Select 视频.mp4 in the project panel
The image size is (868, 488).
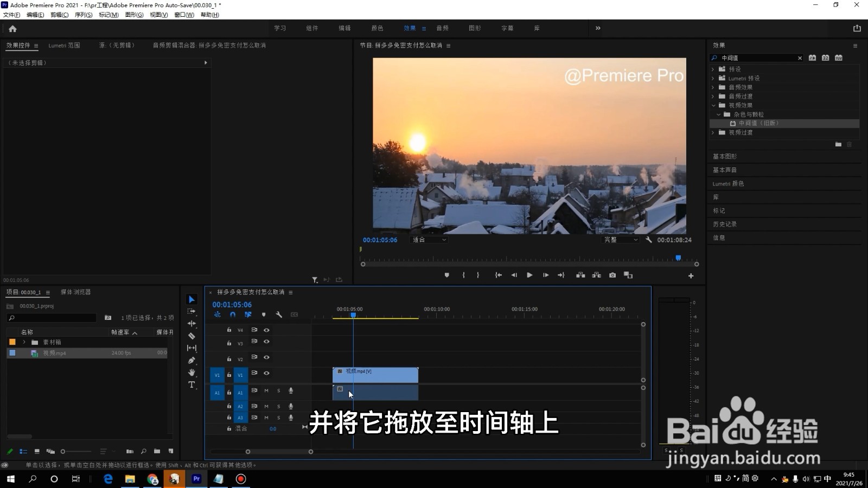[54, 353]
